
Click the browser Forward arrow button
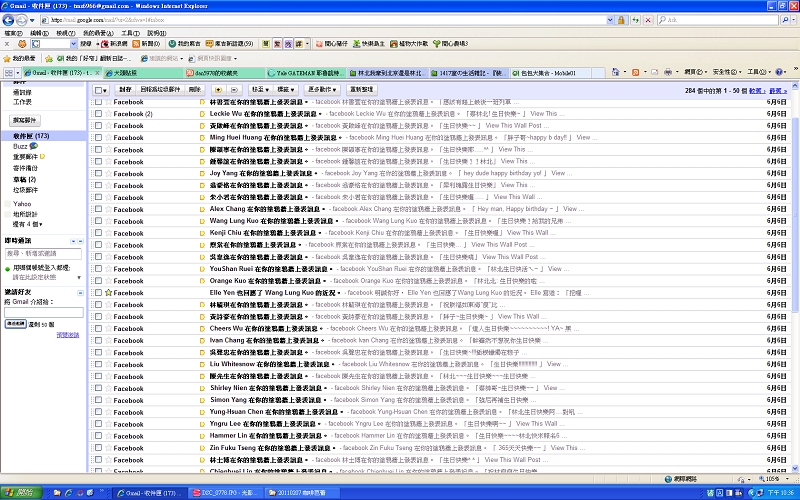point(21,20)
